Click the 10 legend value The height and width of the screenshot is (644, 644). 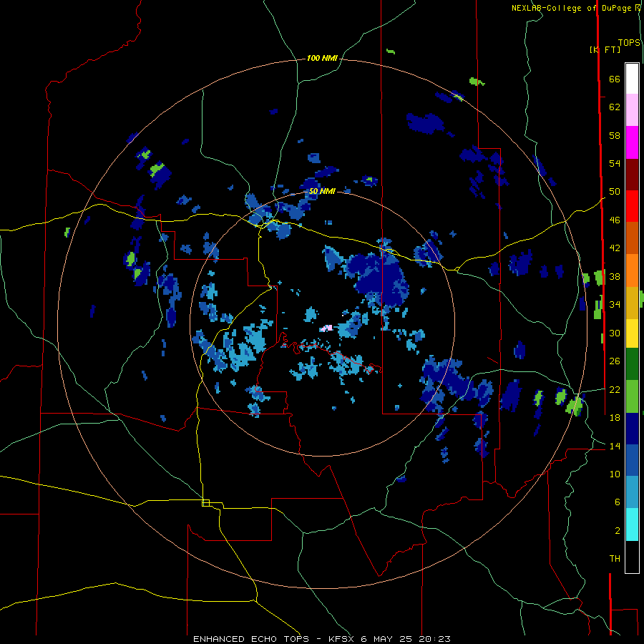click(x=615, y=474)
